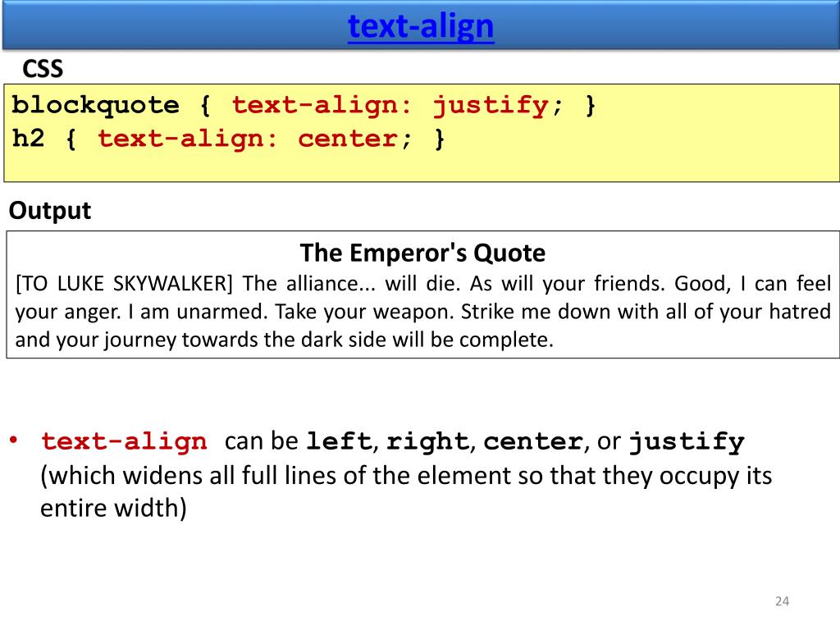The height and width of the screenshot is (630, 840).
Task: Click the bold 'center' keyword in bullet
Action: [x=533, y=442]
